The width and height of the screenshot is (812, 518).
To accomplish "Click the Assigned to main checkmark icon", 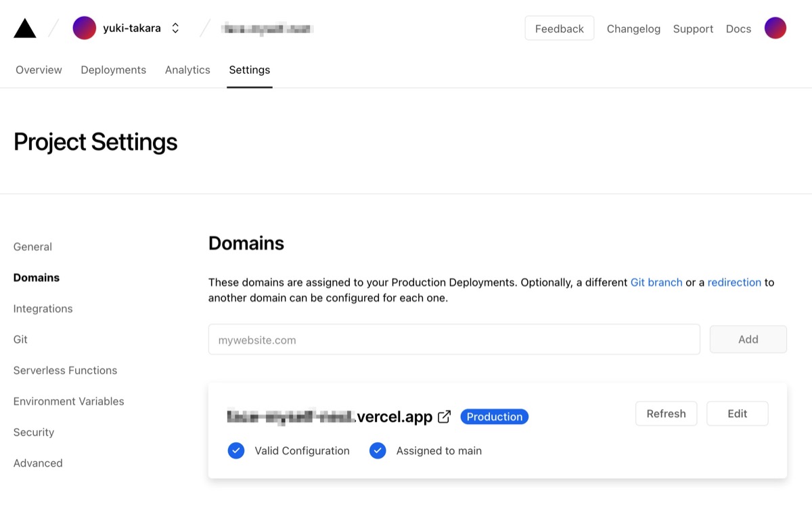I will [x=378, y=450].
